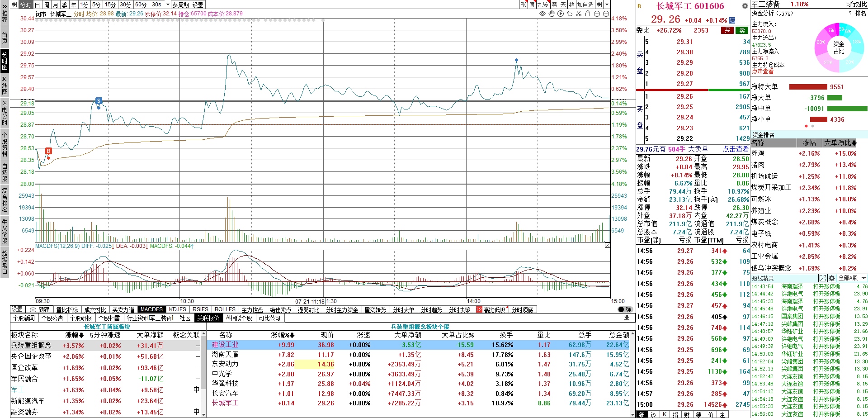Zoom in with the plus circle icon
Screen dimensions: 868x418
coord(597,14)
